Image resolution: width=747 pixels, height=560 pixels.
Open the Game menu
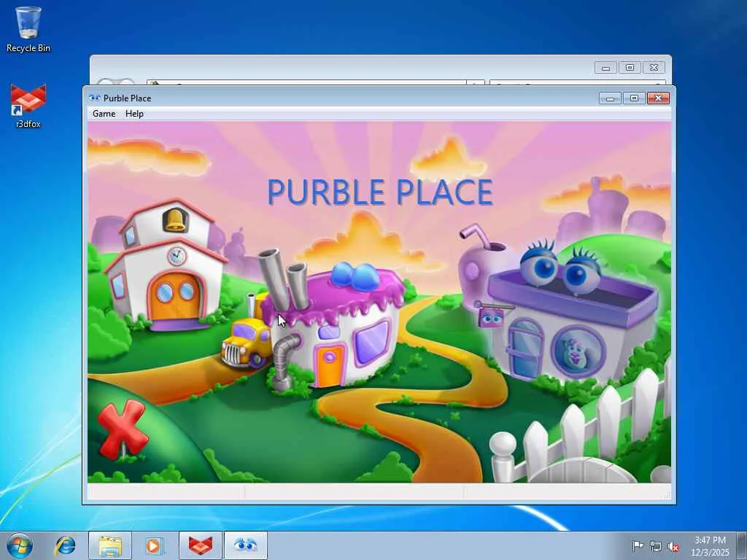click(x=104, y=114)
